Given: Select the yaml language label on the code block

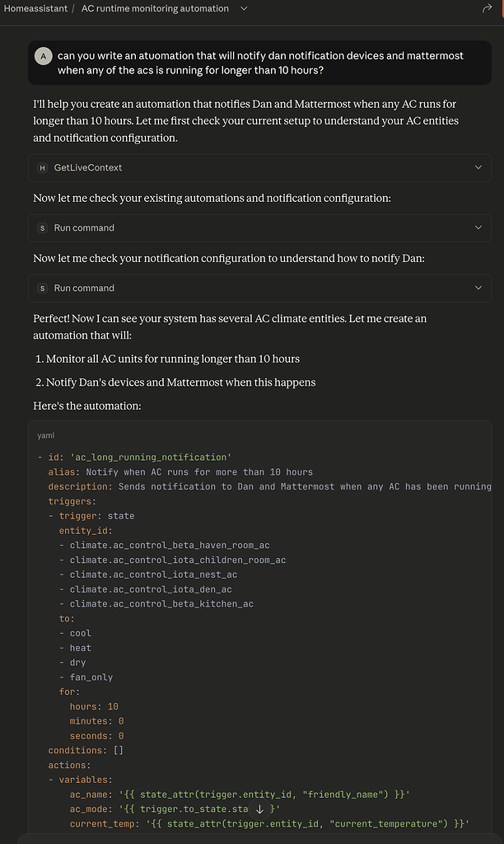Looking at the screenshot, I should [x=45, y=435].
